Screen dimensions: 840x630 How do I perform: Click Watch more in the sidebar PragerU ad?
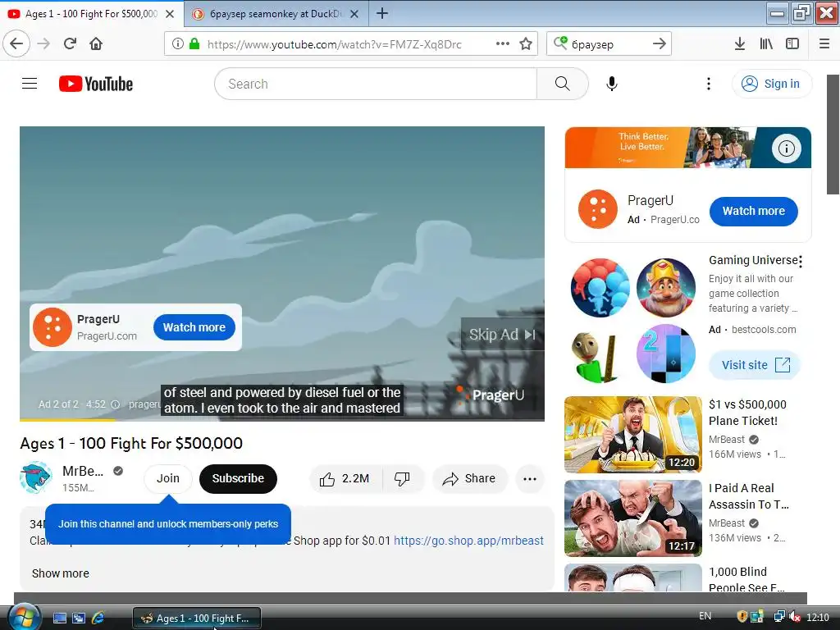753,211
